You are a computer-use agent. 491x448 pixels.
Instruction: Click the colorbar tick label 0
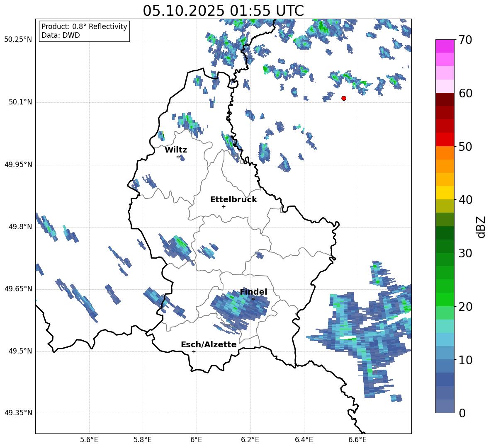(462, 413)
